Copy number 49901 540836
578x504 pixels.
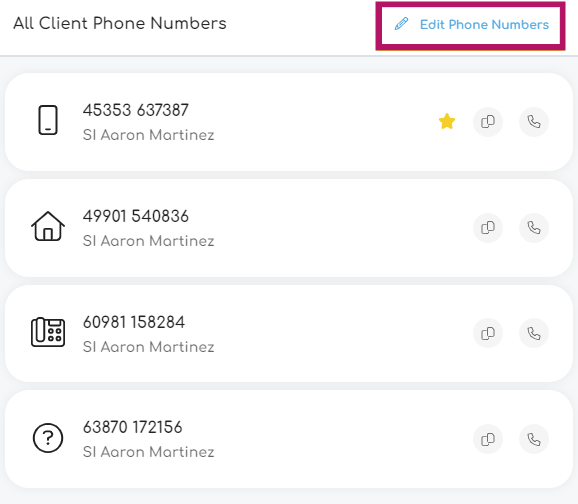pyautogui.click(x=488, y=228)
